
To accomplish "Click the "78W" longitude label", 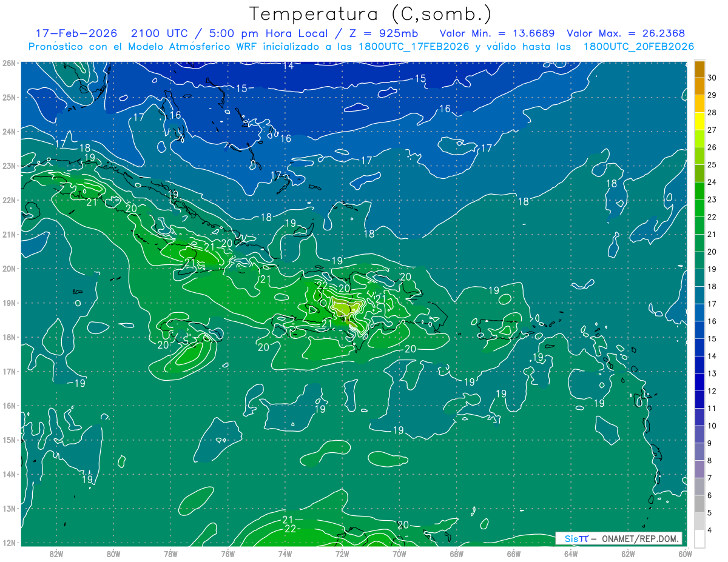I will pos(170,554).
